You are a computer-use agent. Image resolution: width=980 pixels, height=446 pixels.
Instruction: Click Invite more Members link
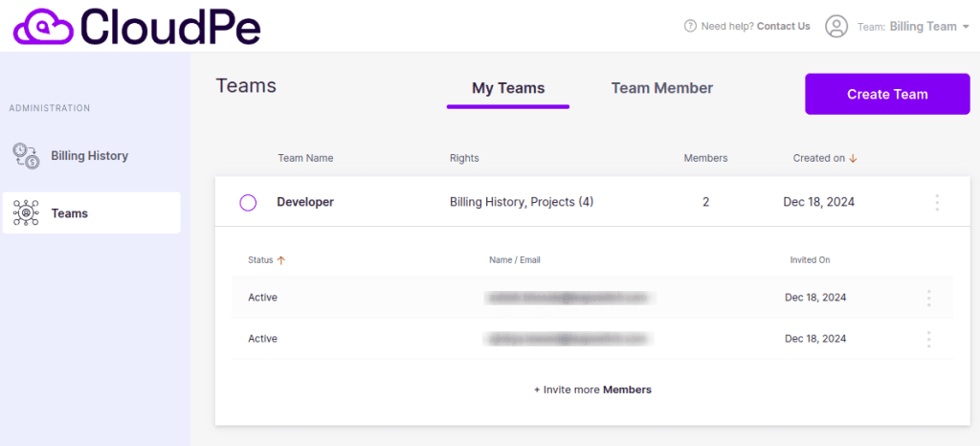click(592, 390)
